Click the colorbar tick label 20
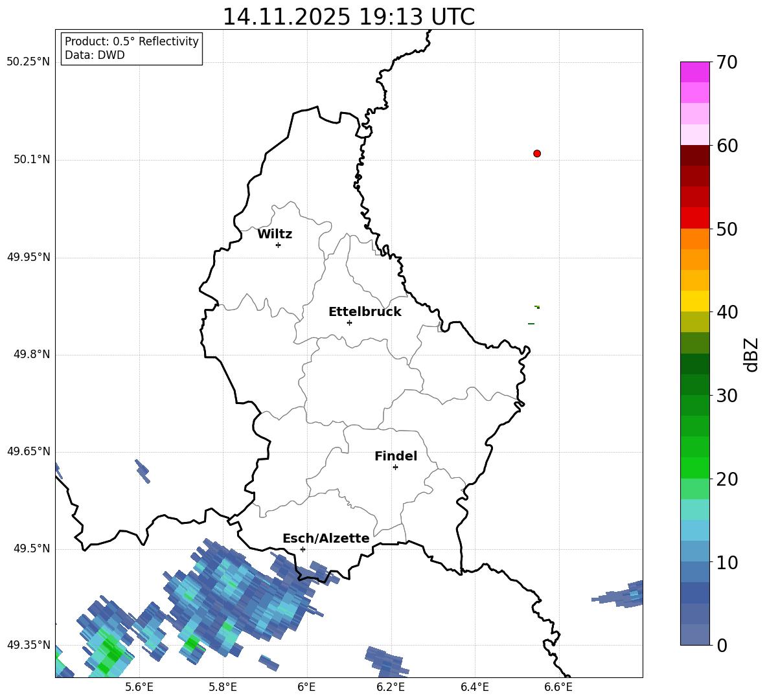Screen dimensions: 767x700 coord(727,479)
